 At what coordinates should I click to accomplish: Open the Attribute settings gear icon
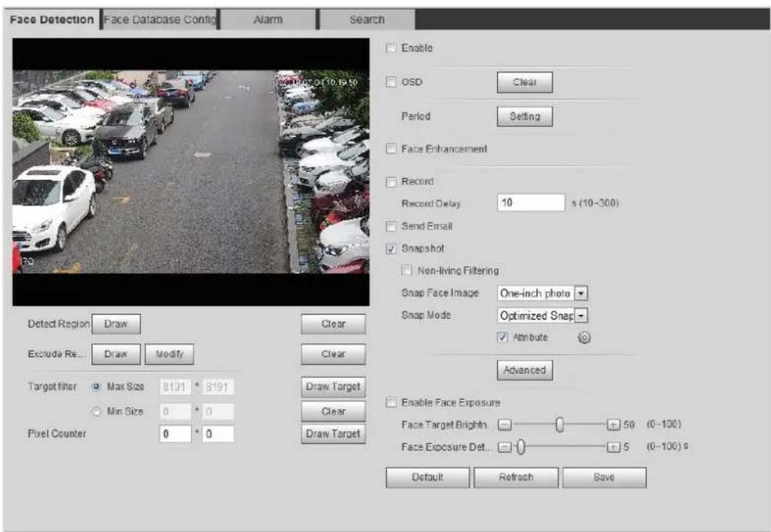pos(584,338)
